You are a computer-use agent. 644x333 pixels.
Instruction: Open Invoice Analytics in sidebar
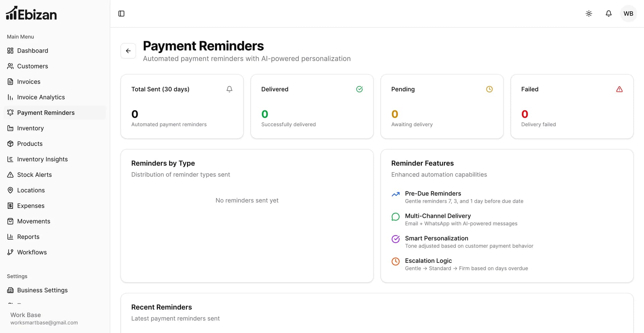41,97
